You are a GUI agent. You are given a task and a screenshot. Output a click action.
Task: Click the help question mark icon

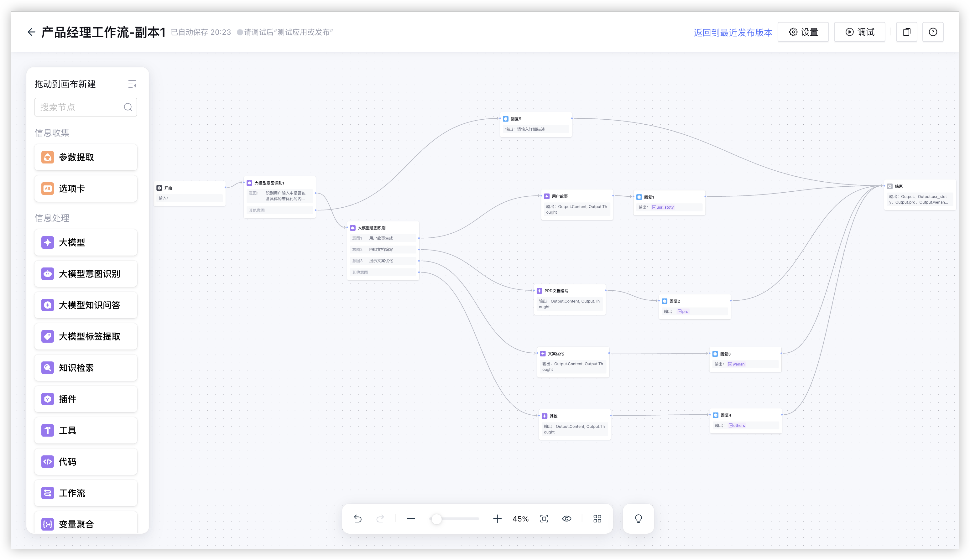(933, 32)
